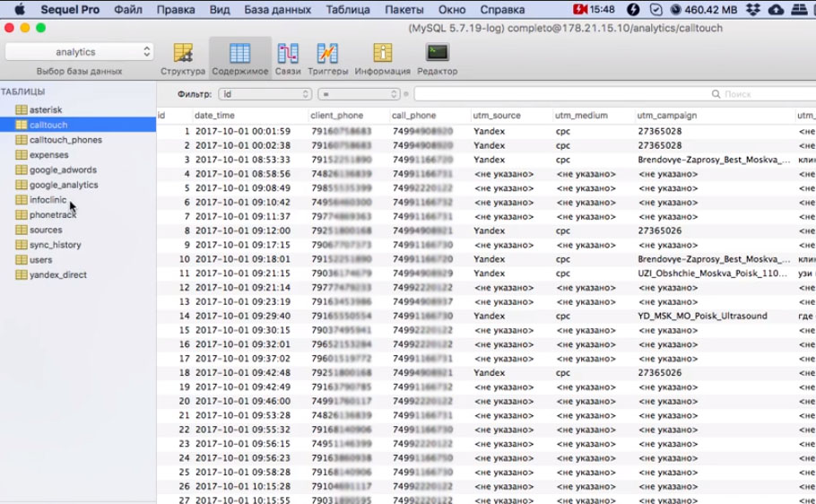Open the Sequel Pro application menu

(x=70, y=9)
